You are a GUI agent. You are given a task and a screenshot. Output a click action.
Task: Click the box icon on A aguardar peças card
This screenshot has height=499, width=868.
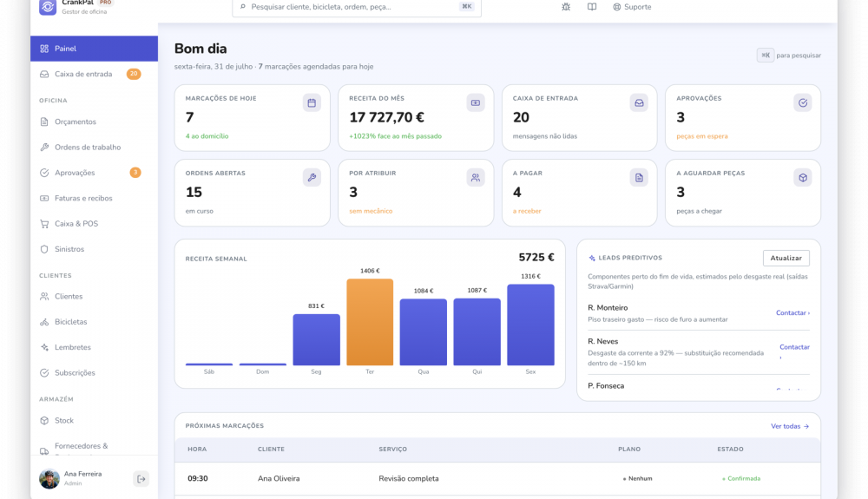[803, 178]
